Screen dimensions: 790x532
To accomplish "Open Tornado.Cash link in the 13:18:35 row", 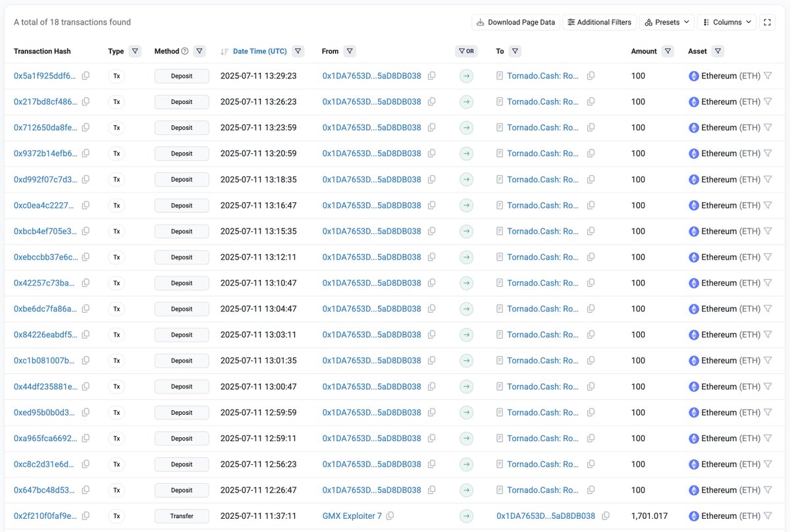I will (543, 179).
